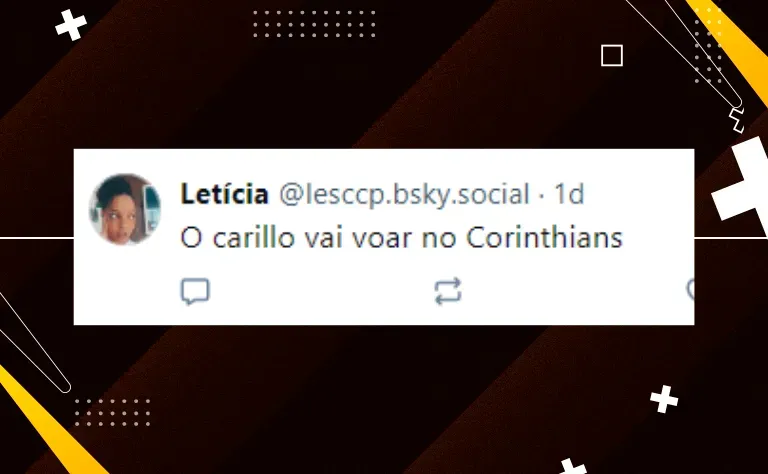
Task: Click the post text about carillo
Action: click(401, 238)
